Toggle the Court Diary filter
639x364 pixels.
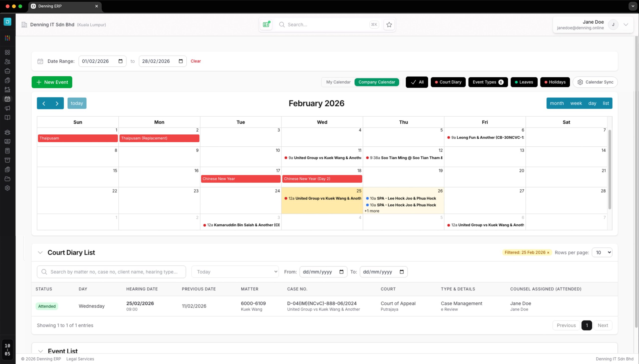pyautogui.click(x=448, y=82)
